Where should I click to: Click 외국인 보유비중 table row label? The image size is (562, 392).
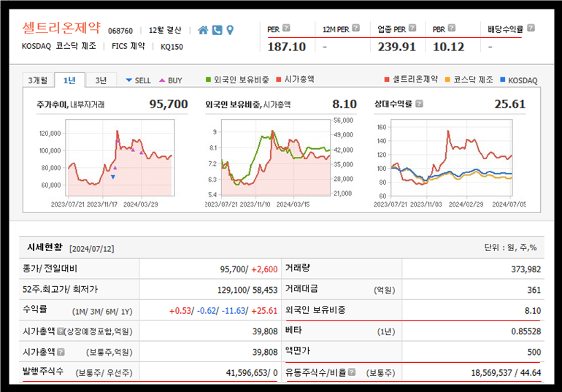315,310
